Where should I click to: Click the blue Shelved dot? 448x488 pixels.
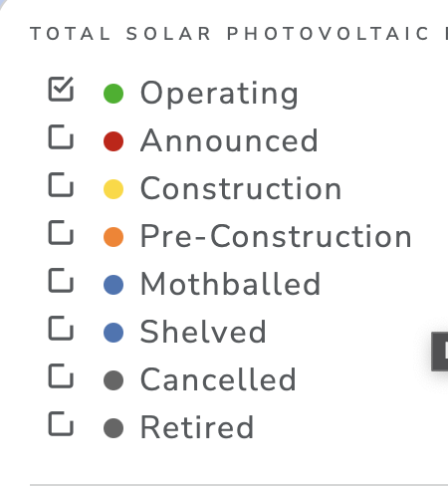pos(113,333)
